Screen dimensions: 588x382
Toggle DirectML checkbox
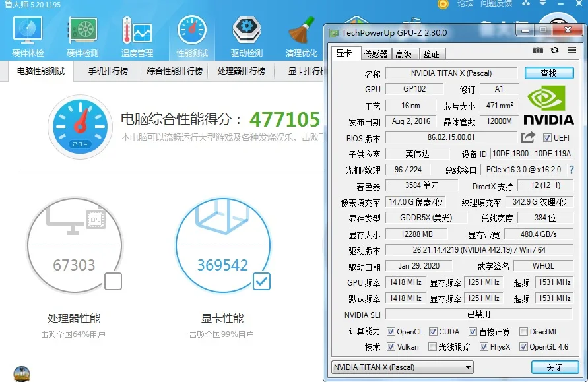(523, 332)
